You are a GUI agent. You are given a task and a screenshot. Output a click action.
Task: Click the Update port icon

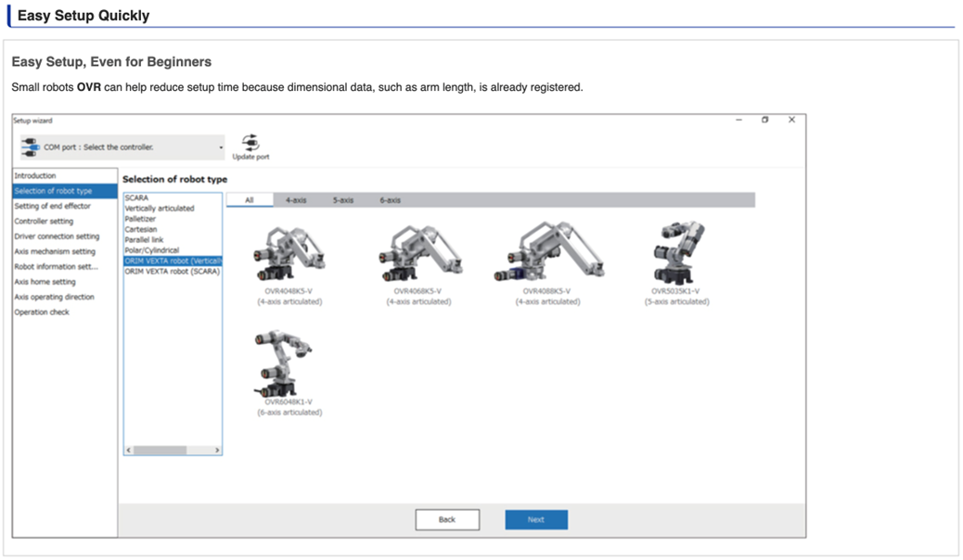250,144
